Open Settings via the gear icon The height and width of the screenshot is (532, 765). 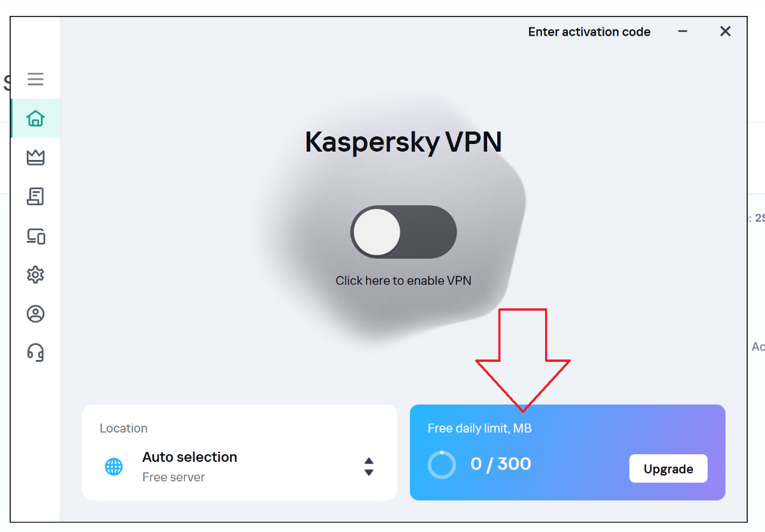(36, 275)
